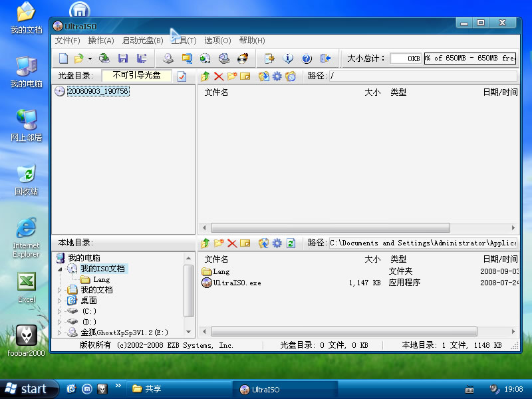Click the Save As icon in main toolbar
Viewport: 532px width, 399px height.
[x=142, y=59]
